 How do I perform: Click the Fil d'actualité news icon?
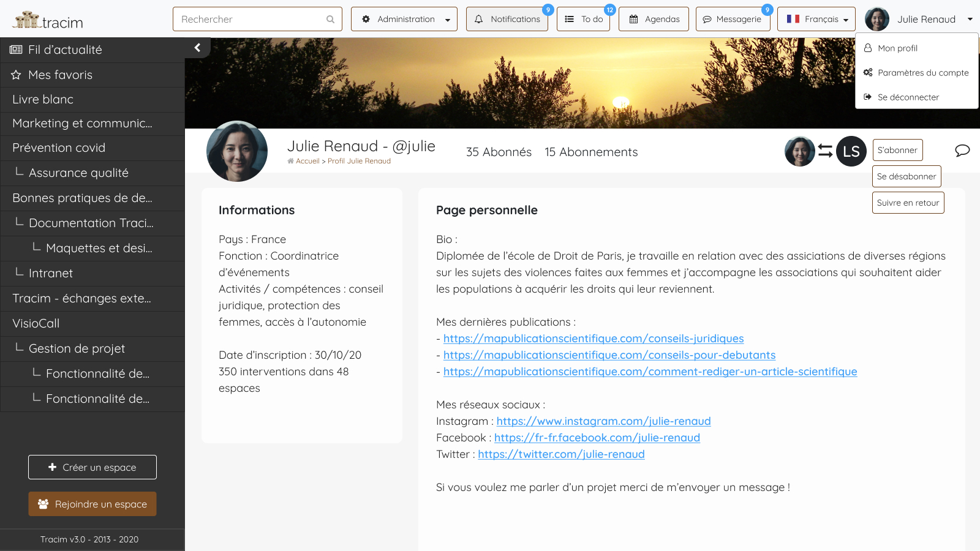pyautogui.click(x=15, y=50)
